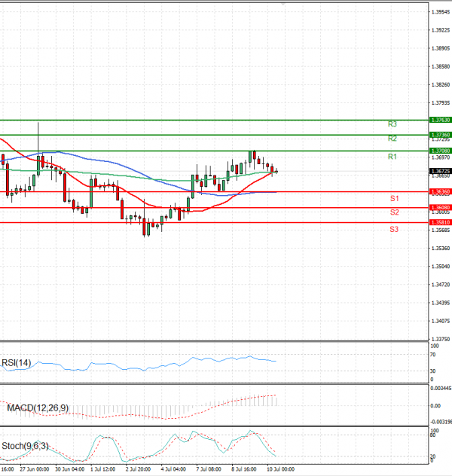Click the 10 Jul 00:00 time label
The image size is (452, 476).
coord(281,469)
